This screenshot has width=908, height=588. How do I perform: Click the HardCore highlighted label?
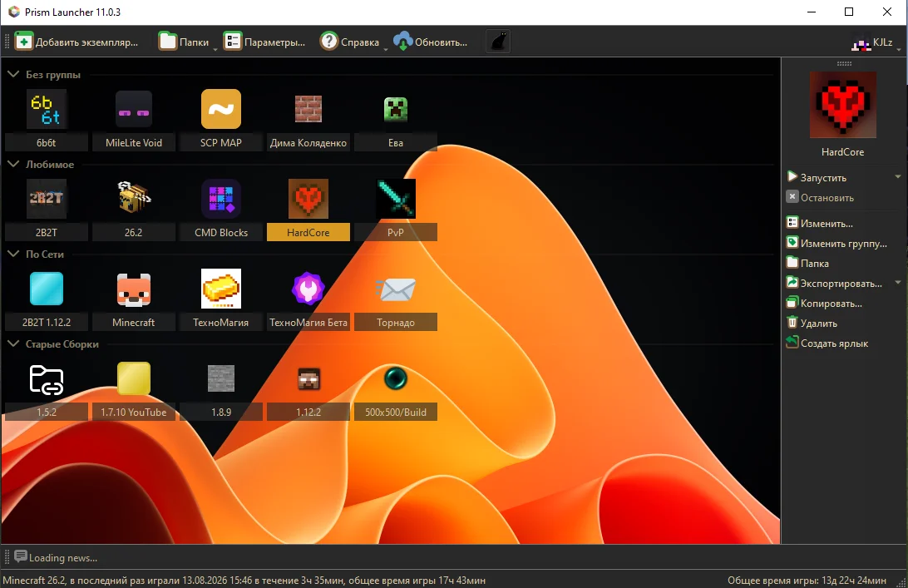tap(308, 232)
